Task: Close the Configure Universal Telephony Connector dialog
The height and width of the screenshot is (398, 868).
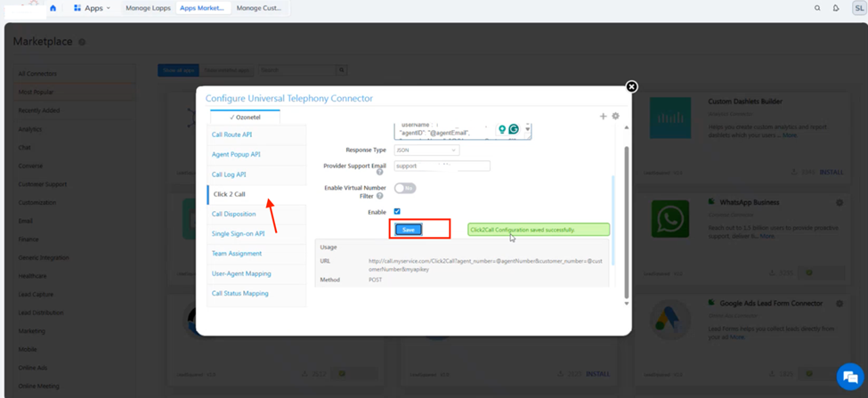Action: 631,86
